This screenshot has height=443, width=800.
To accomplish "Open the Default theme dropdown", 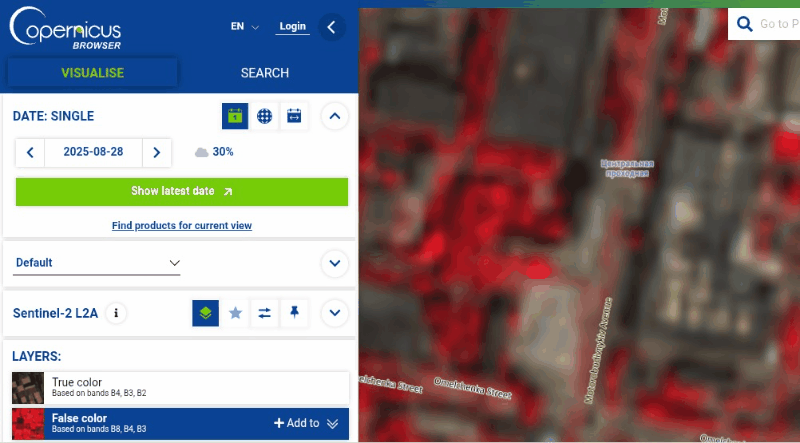I will point(98,263).
